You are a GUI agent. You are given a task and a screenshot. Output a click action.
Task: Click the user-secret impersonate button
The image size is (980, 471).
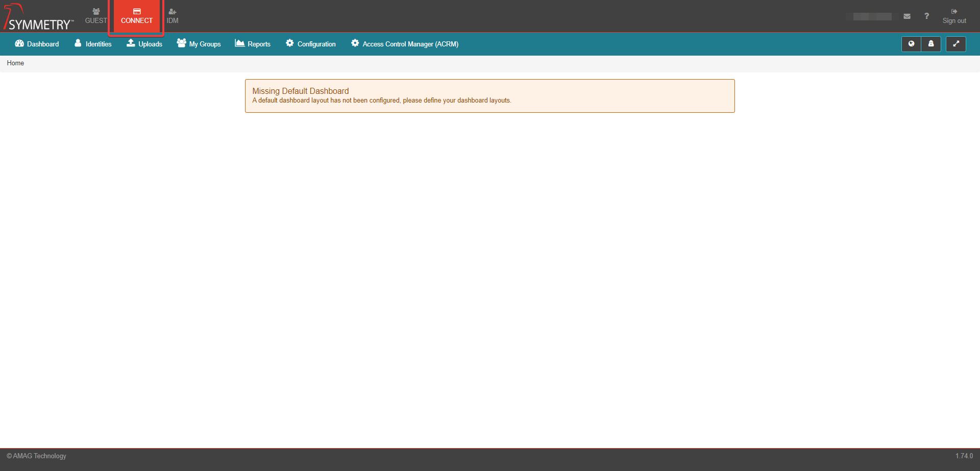pos(931,44)
